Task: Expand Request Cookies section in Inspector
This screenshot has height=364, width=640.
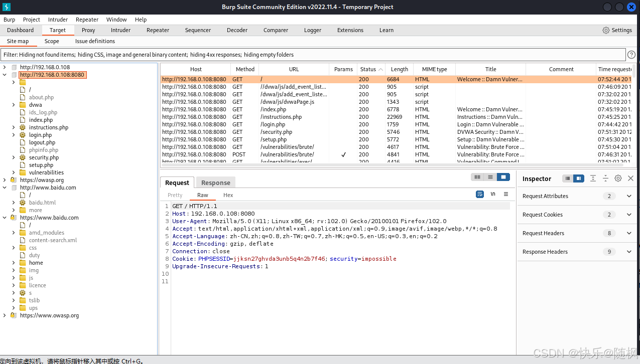Action: (x=629, y=215)
